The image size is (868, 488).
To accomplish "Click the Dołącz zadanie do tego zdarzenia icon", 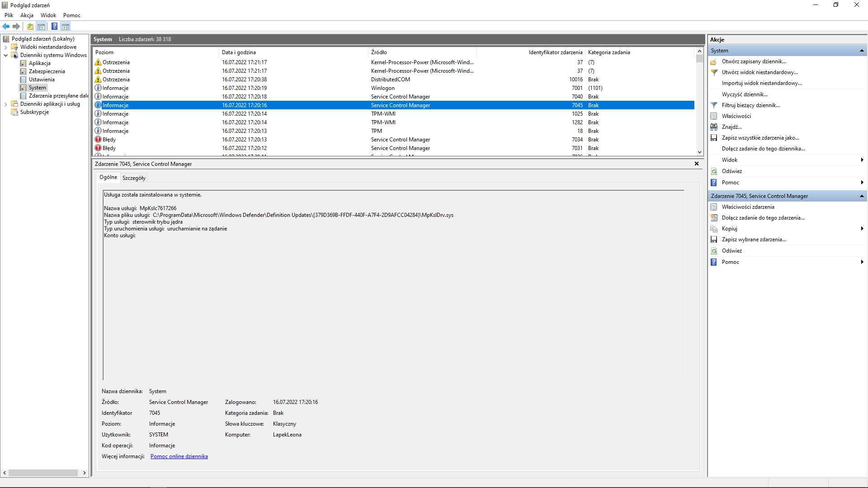I will [x=714, y=218].
